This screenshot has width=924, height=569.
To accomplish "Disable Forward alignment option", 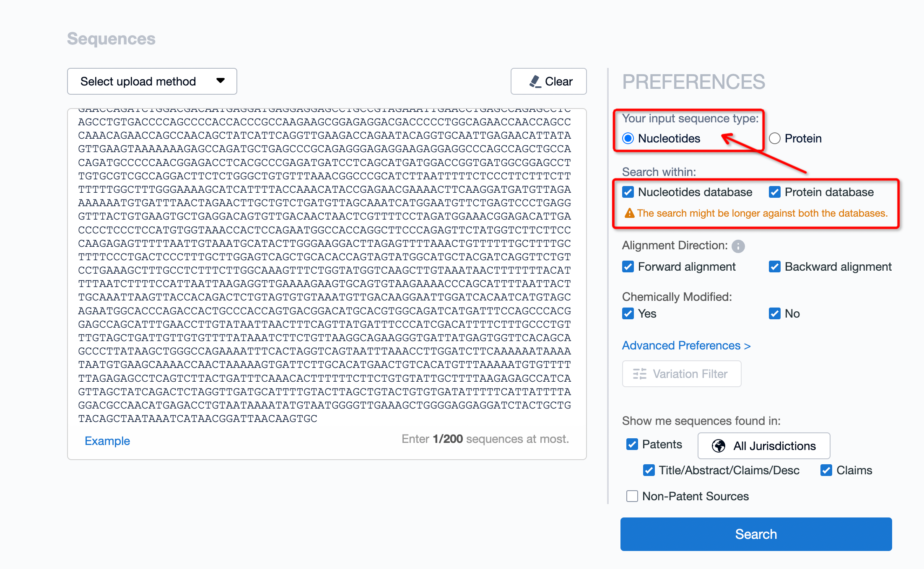I will coord(628,267).
